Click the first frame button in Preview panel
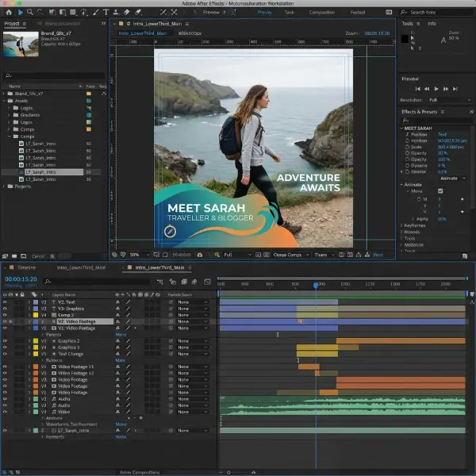 tap(418, 89)
